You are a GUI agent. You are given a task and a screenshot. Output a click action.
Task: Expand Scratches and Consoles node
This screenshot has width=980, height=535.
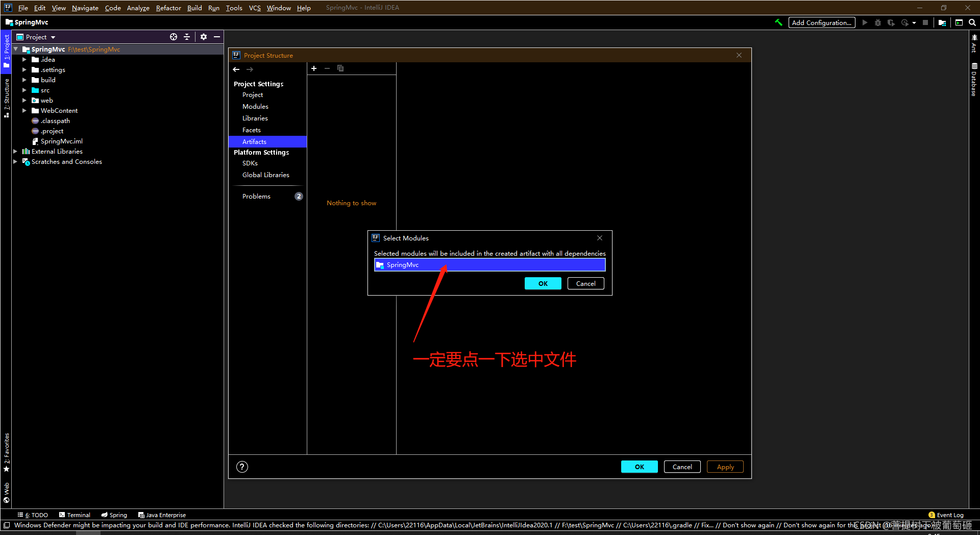point(15,161)
